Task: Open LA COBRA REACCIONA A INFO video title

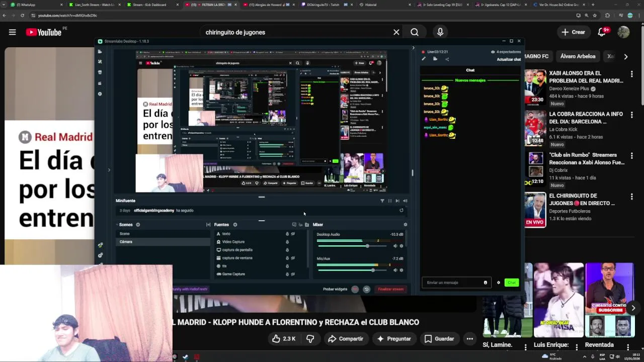Action: point(586,118)
